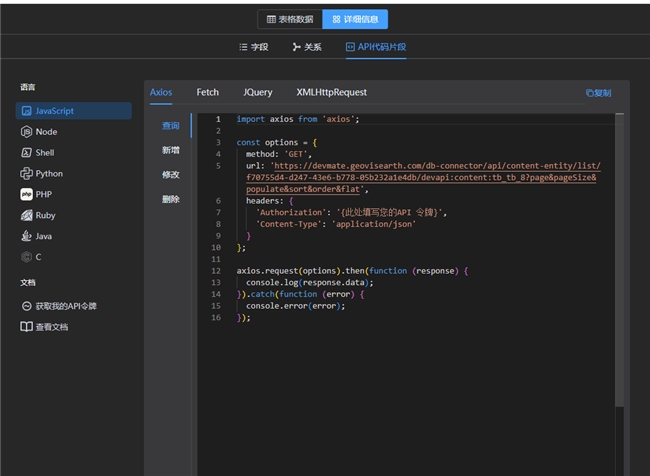Viewport: 650px width, 476px height.
Task: Click the console.error(error) line
Action: pos(295,306)
